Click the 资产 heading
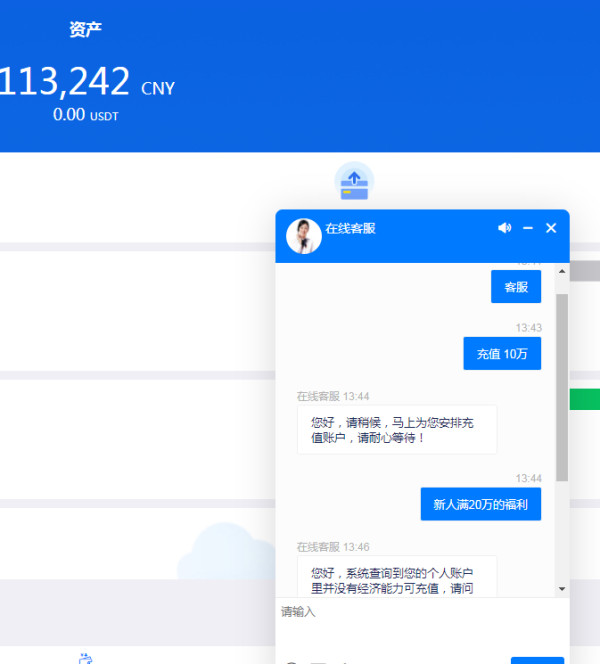 [86, 29]
